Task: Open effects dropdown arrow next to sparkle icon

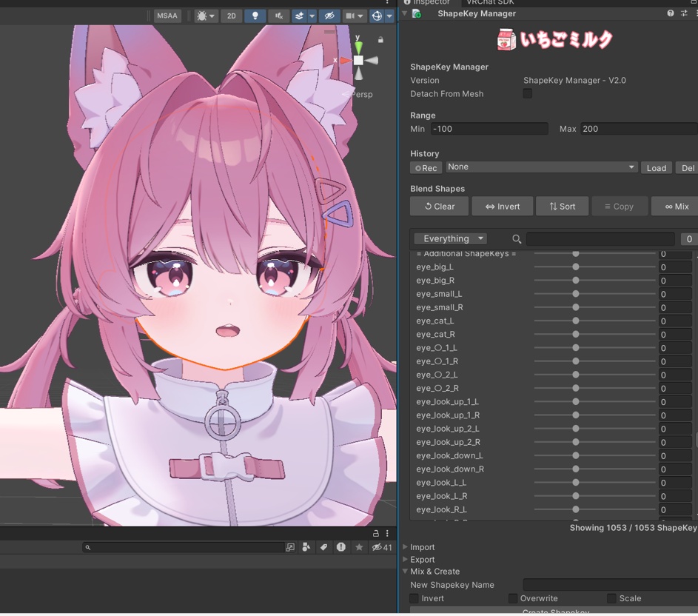Action: tap(312, 16)
